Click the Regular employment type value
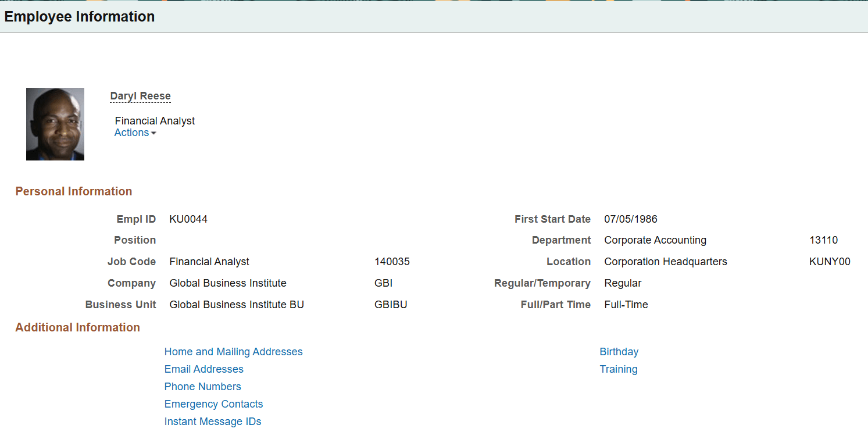This screenshot has width=868, height=432. pos(623,283)
